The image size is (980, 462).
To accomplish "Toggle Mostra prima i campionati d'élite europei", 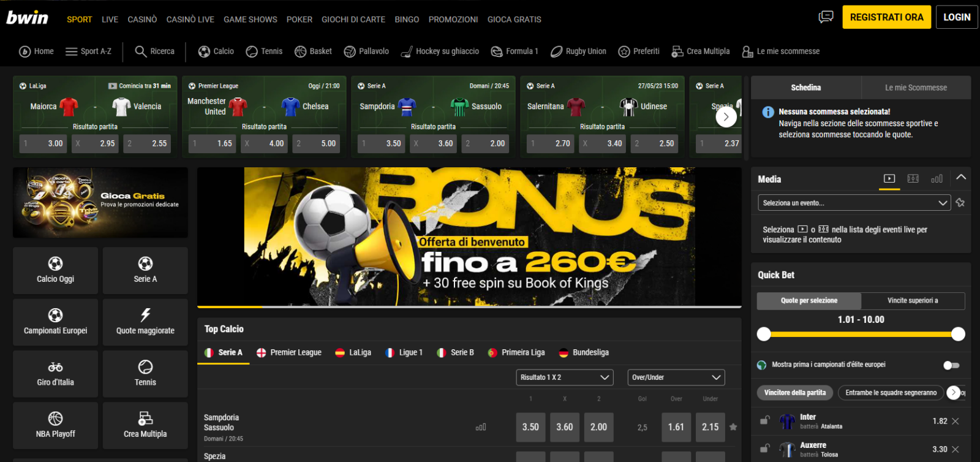I will click(951, 365).
